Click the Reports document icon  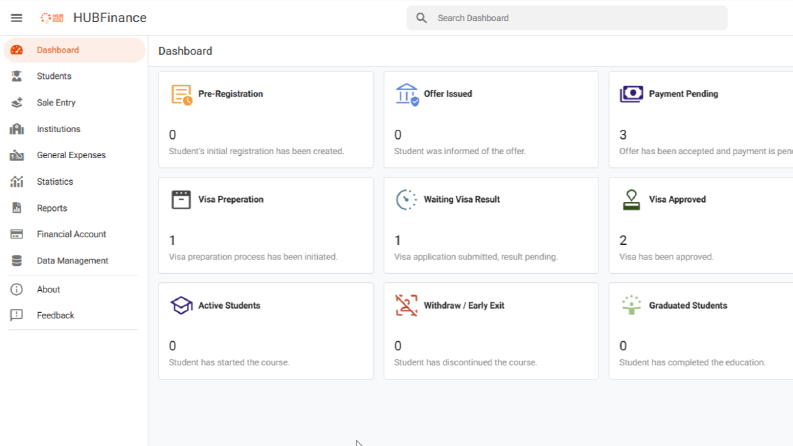pyautogui.click(x=17, y=208)
